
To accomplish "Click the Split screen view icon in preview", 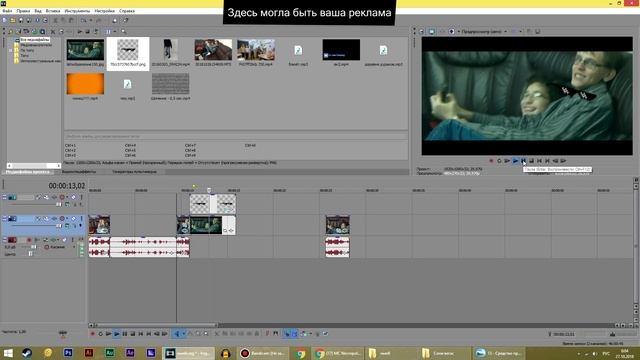I will 451,31.
